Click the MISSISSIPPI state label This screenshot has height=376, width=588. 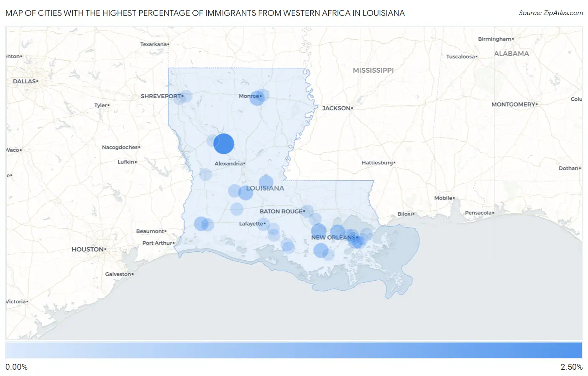click(373, 70)
